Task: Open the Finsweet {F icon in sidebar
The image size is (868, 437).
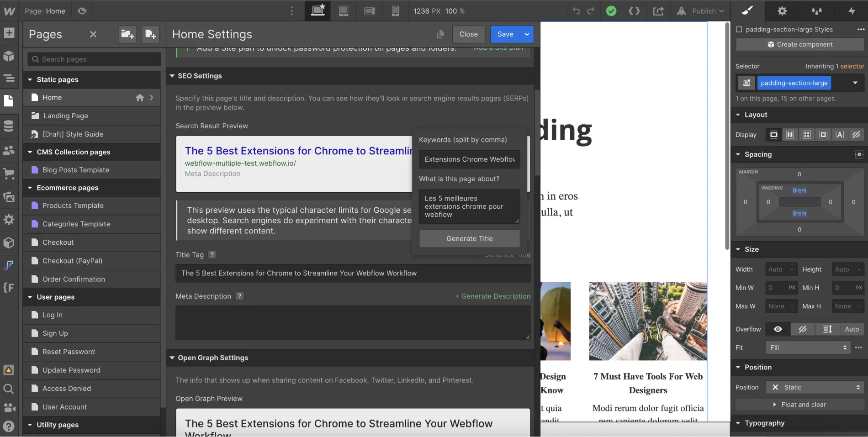Action: [x=9, y=288]
